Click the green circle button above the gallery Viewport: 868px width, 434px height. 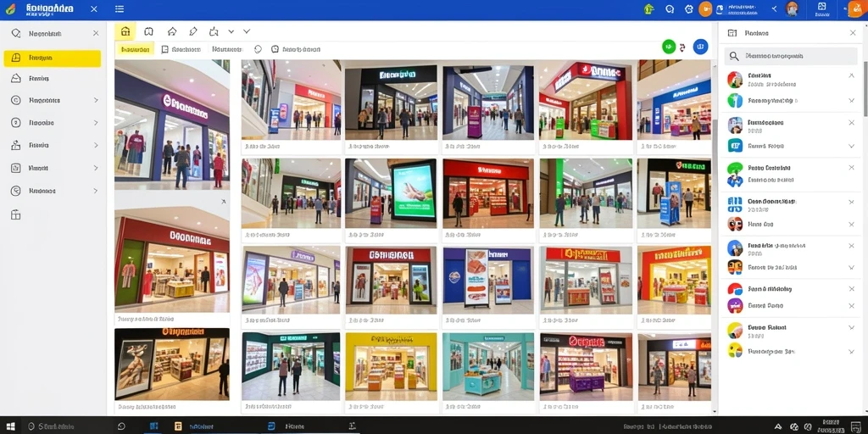coord(669,47)
